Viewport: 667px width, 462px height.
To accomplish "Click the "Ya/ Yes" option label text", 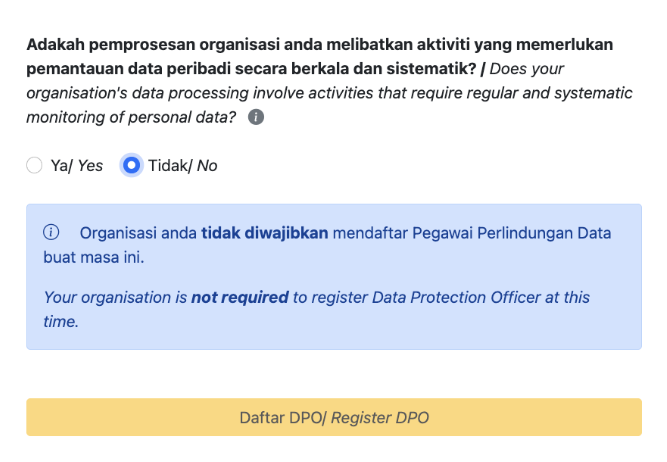I will click(76, 166).
